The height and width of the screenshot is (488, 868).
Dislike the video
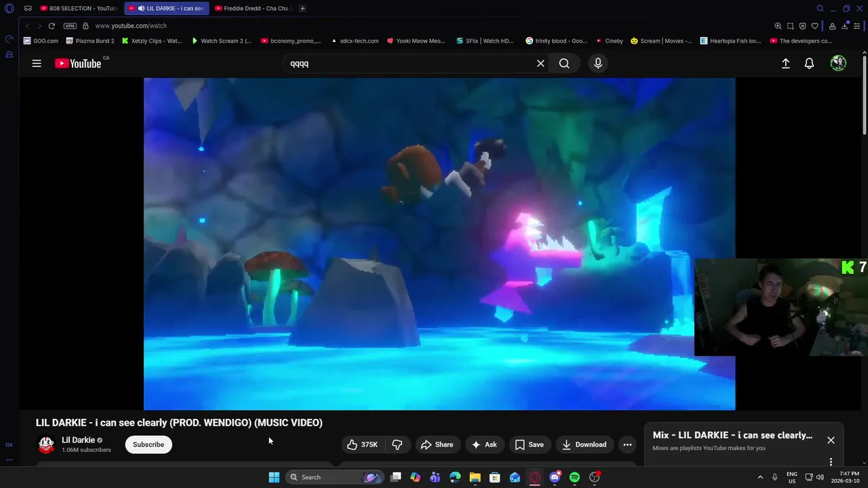tap(397, 445)
